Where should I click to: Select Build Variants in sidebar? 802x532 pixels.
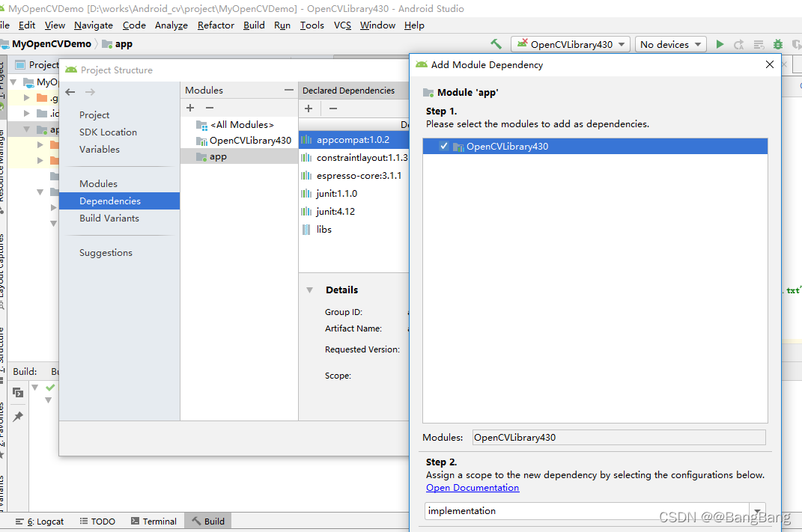coord(109,218)
